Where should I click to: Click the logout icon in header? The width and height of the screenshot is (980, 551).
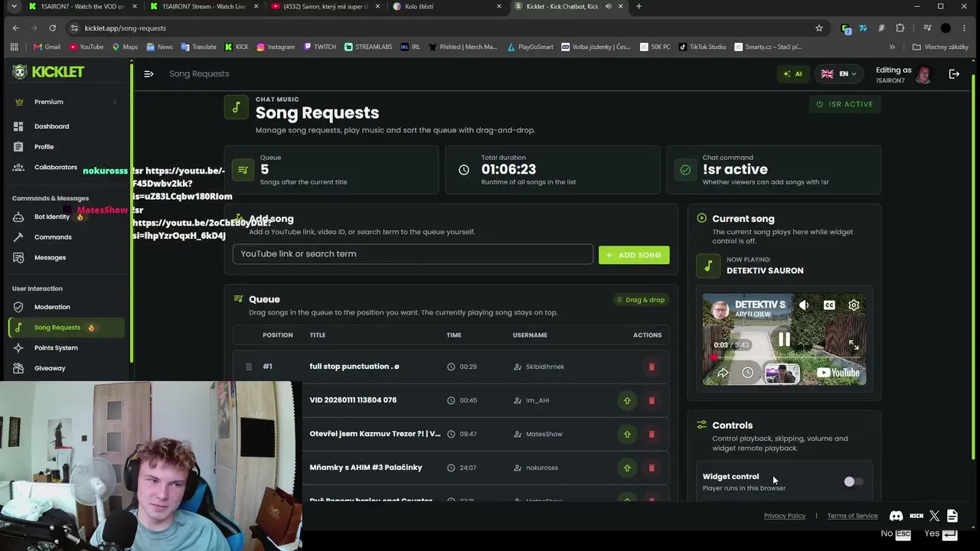tap(954, 74)
